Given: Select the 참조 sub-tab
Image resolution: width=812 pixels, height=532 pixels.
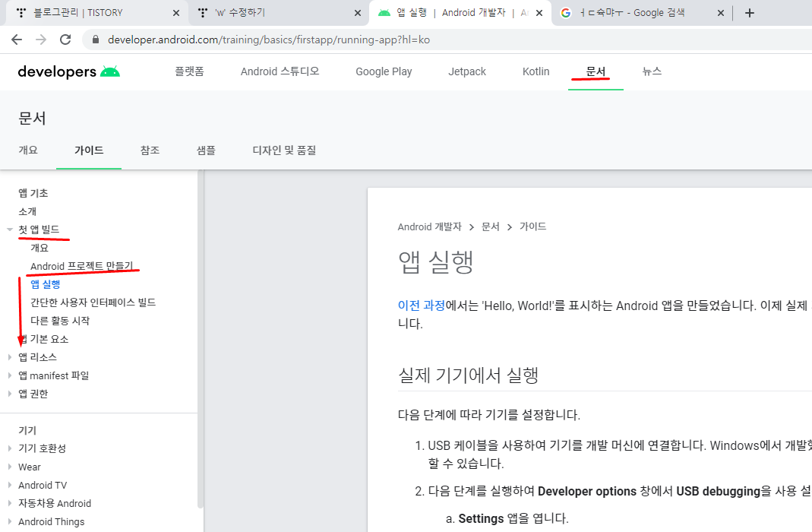Looking at the screenshot, I should (x=150, y=150).
